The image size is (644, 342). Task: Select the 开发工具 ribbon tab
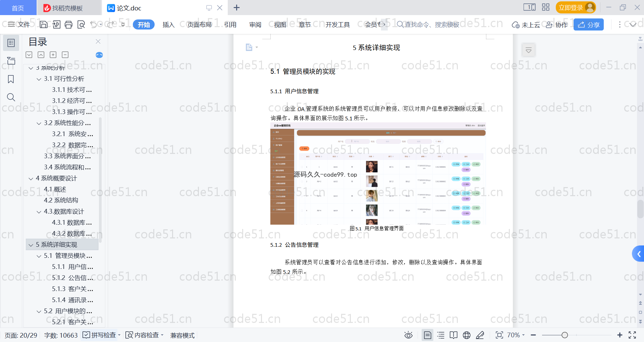tap(337, 24)
